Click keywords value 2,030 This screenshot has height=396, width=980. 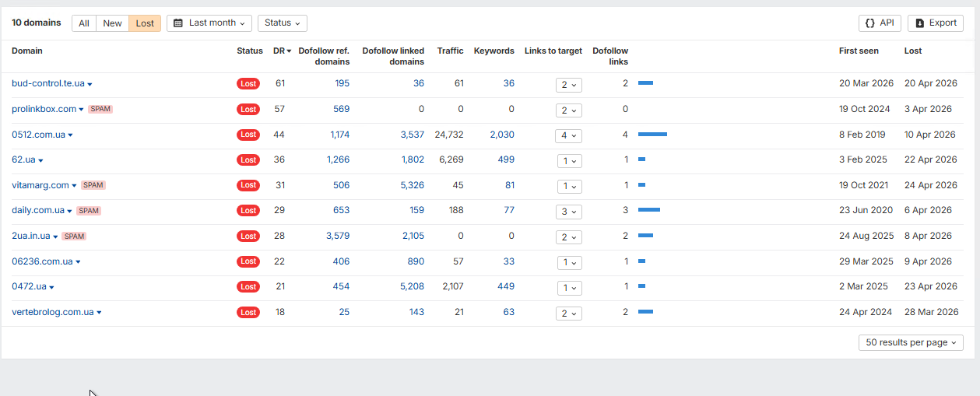coord(502,135)
